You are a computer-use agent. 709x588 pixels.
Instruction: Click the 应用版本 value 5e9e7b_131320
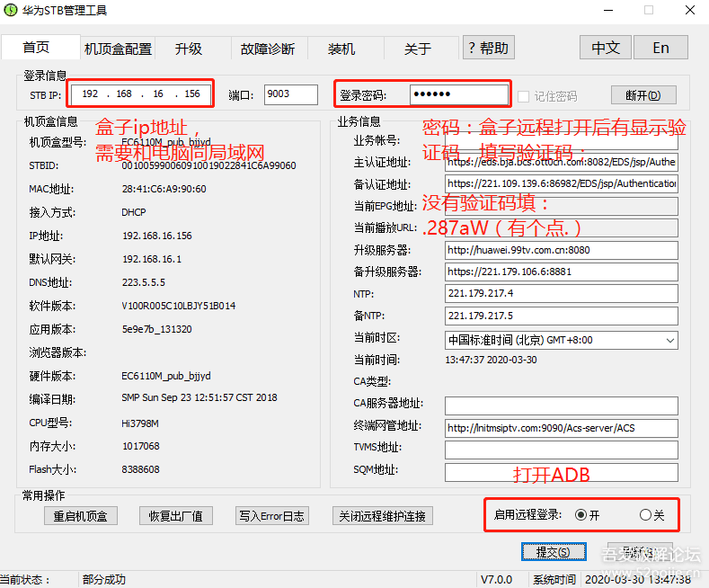pos(157,329)
